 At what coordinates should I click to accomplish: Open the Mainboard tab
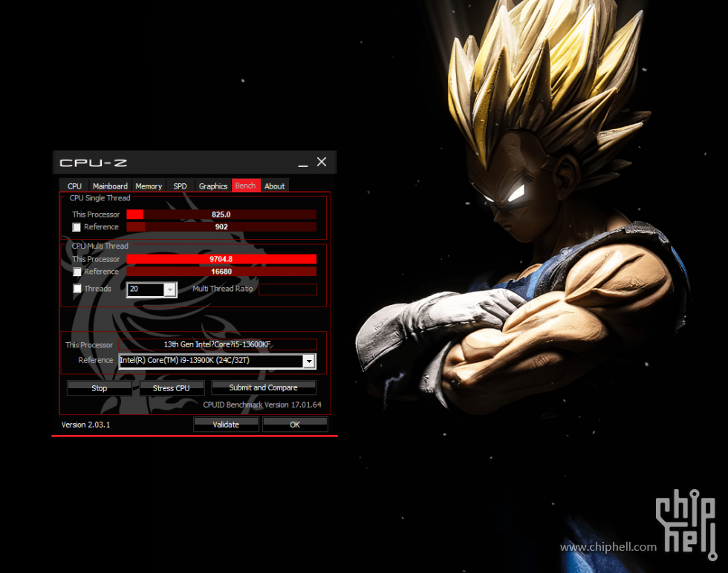(x=110, y=186)
